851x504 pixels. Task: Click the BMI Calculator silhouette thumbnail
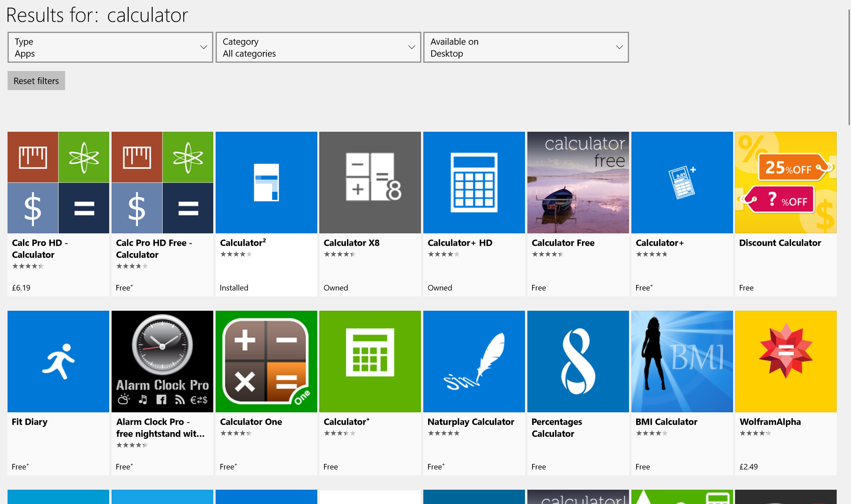coord(682,361)
